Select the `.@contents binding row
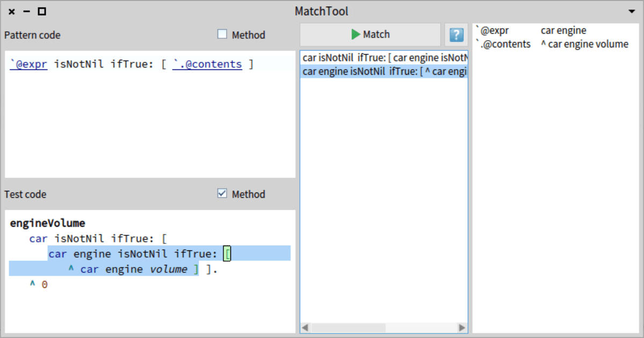The image size is (644, 338). click(557, 44)
